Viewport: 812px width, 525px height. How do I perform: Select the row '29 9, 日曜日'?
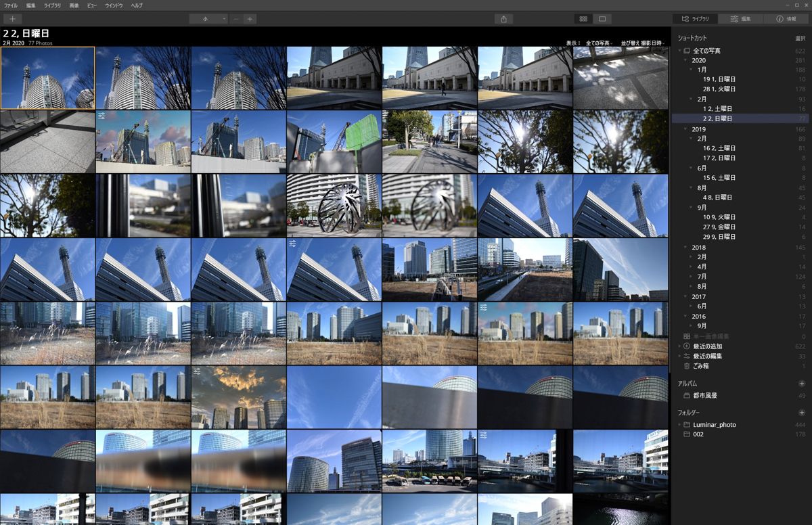pos(742,237)
